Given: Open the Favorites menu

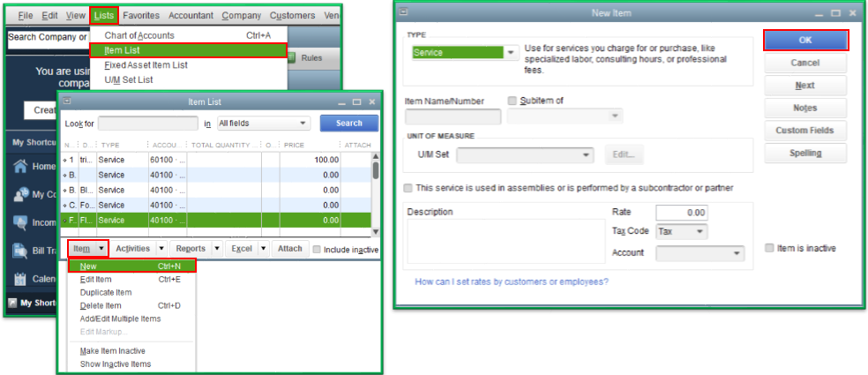Looking at the screenshot, I should point(141,16).
